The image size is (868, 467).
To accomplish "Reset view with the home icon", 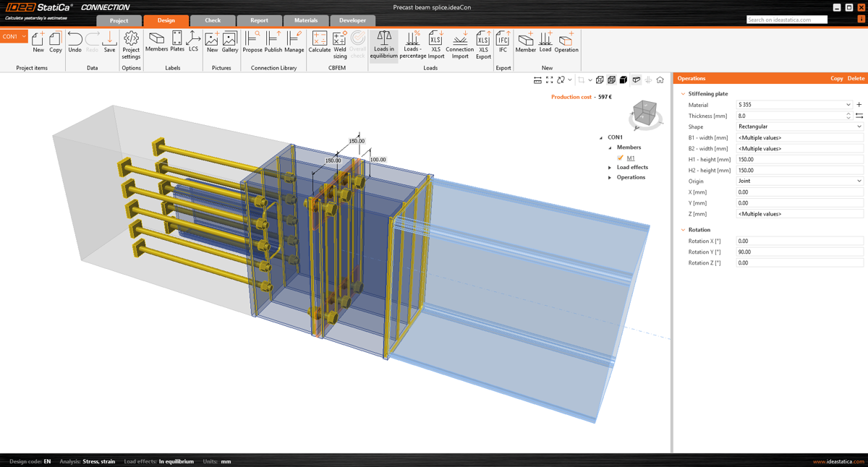I will click(660, 80).
